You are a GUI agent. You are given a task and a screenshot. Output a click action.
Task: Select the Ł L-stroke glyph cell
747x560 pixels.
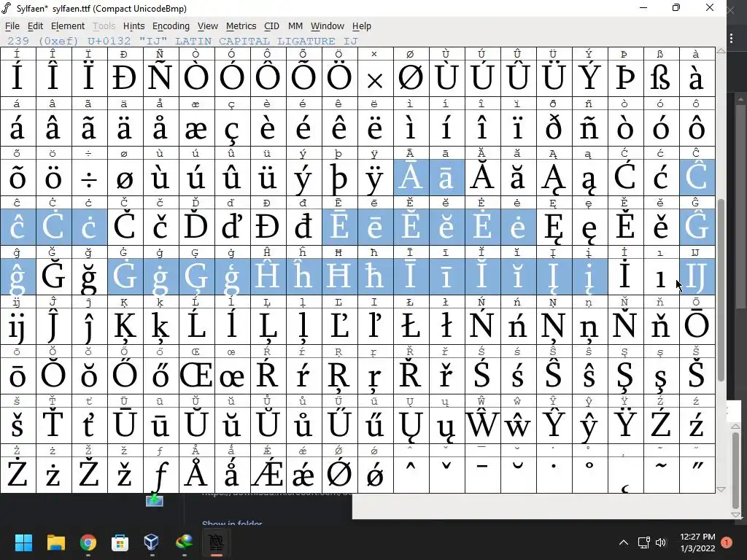pyautogui.click(x=411, y=326)
